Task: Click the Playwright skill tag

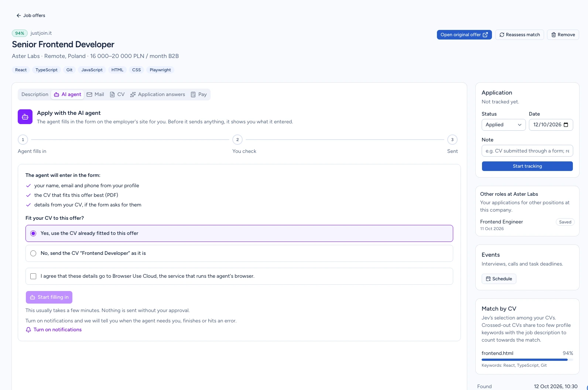Action: [160, 70]
